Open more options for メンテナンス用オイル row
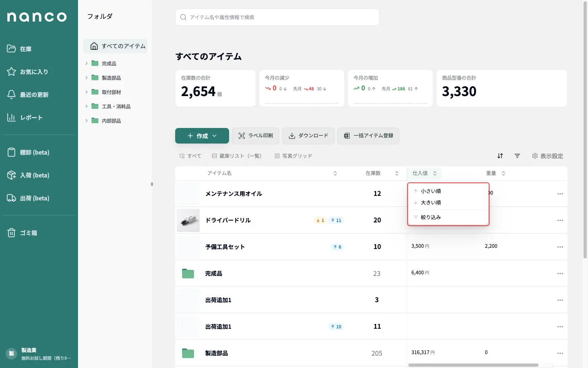 click(x=560, y=194)
